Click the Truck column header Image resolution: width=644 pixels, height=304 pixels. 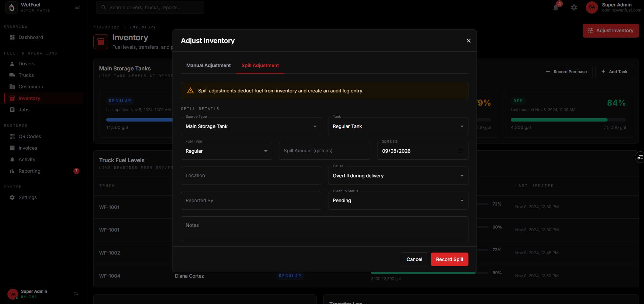click(x=107, y=186)
